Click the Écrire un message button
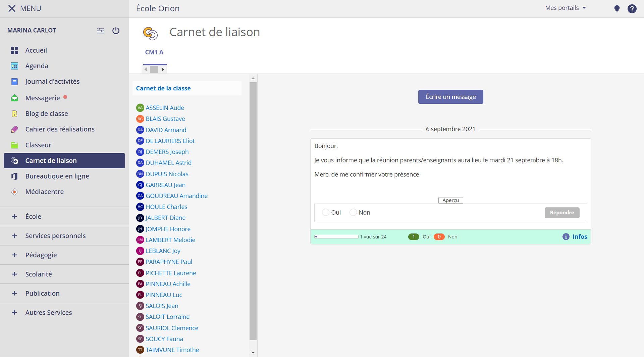This screenshot has height=357, width=644. coord(450,97)
